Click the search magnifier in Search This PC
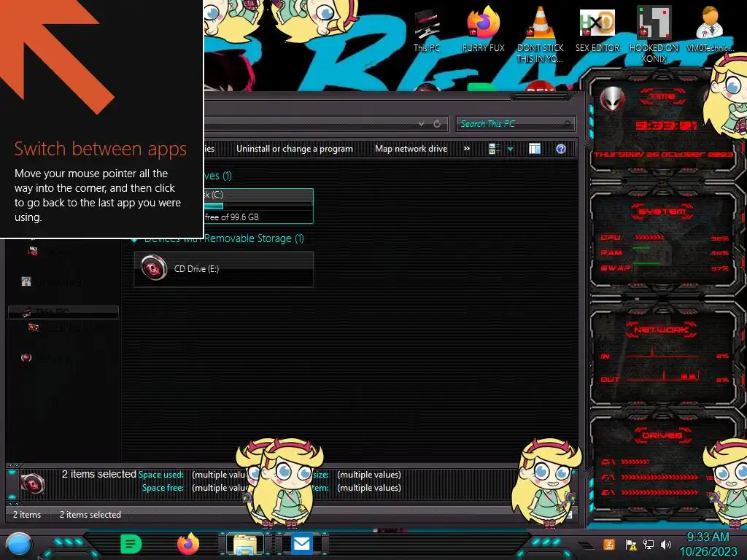The height and width of the screenshot is (560, 747). [567, 124]
